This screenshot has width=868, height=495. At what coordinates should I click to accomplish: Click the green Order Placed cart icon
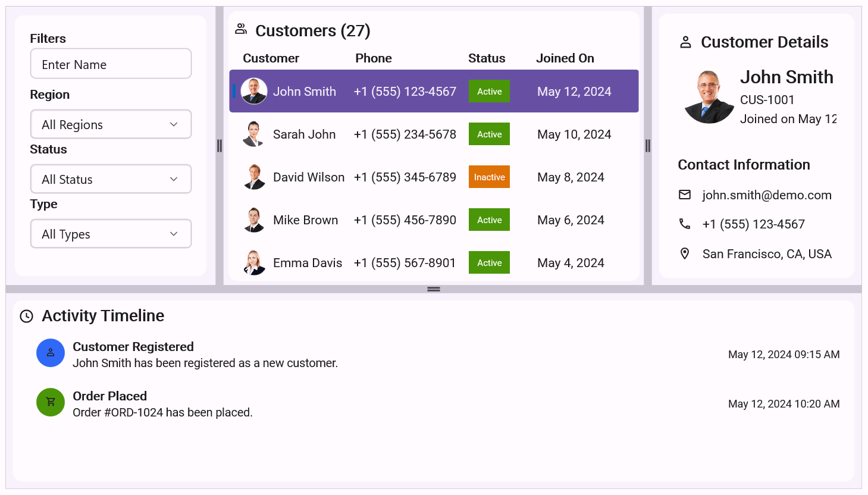click(x=51, y=402)
